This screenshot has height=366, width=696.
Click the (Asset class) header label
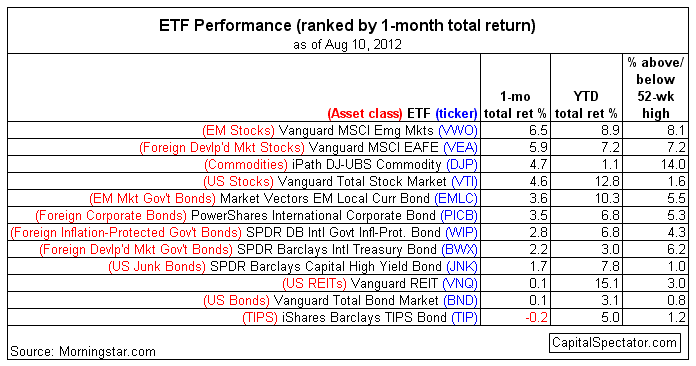click(365, 114)
